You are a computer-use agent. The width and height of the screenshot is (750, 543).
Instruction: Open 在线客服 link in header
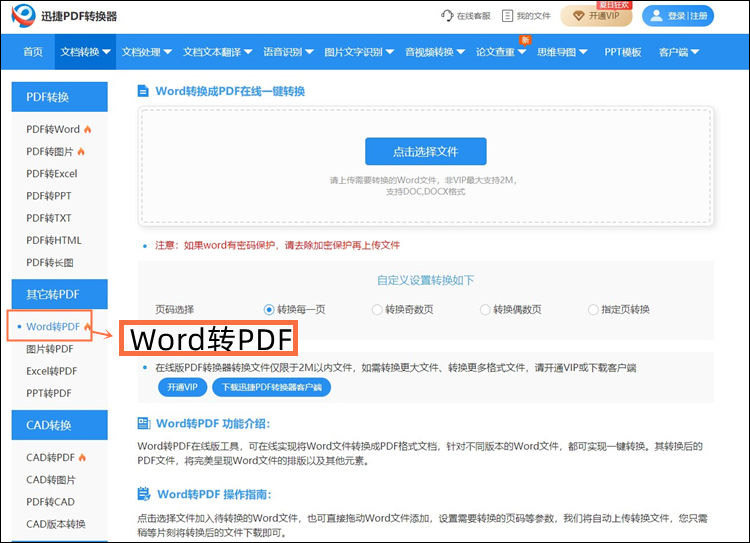pos(466,16)
